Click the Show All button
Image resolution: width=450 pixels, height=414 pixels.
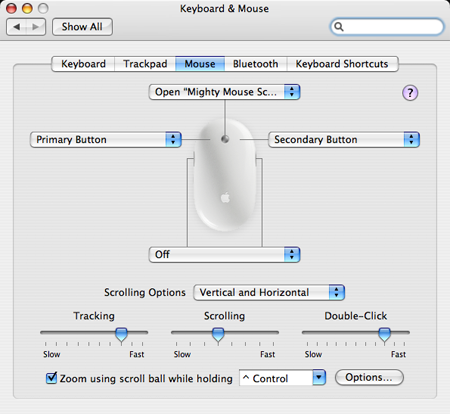(82, 27)
